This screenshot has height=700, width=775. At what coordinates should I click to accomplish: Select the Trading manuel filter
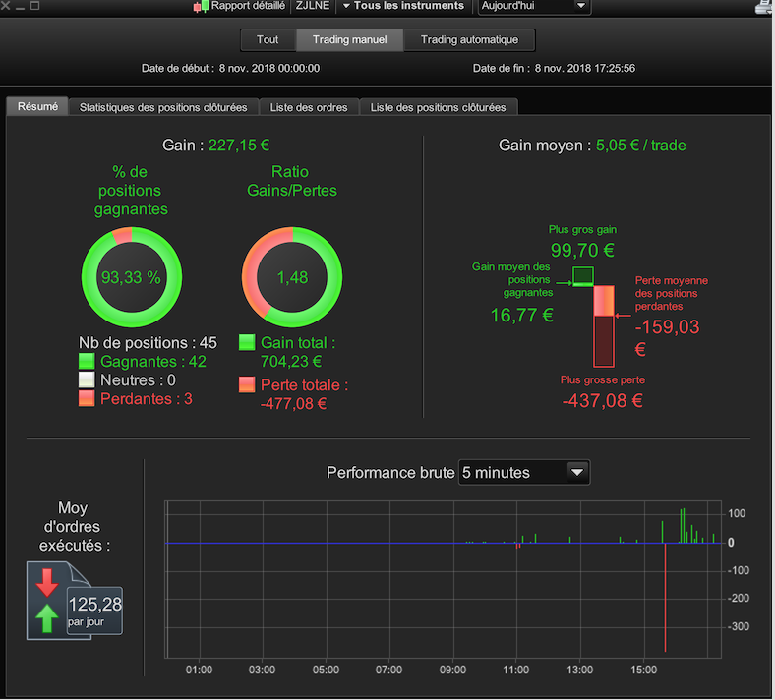(x=350, y=40)
